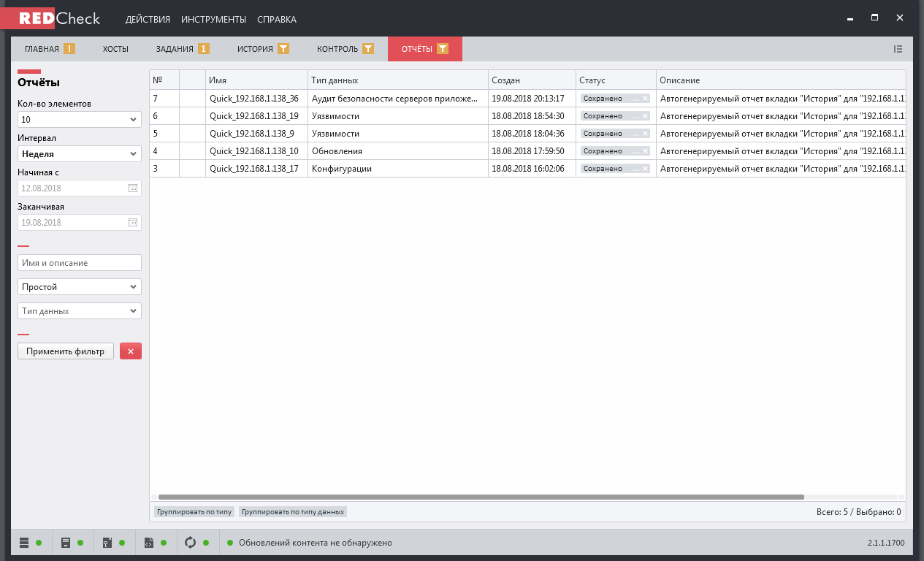Select report row Quick_192.168.1.138_19

527,116
